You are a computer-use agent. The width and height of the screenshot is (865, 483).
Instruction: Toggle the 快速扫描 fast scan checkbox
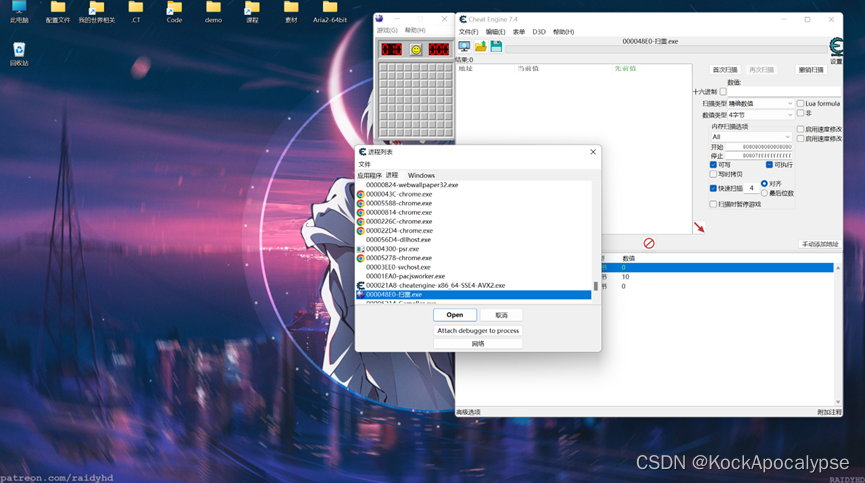click(x=713, y=188)
